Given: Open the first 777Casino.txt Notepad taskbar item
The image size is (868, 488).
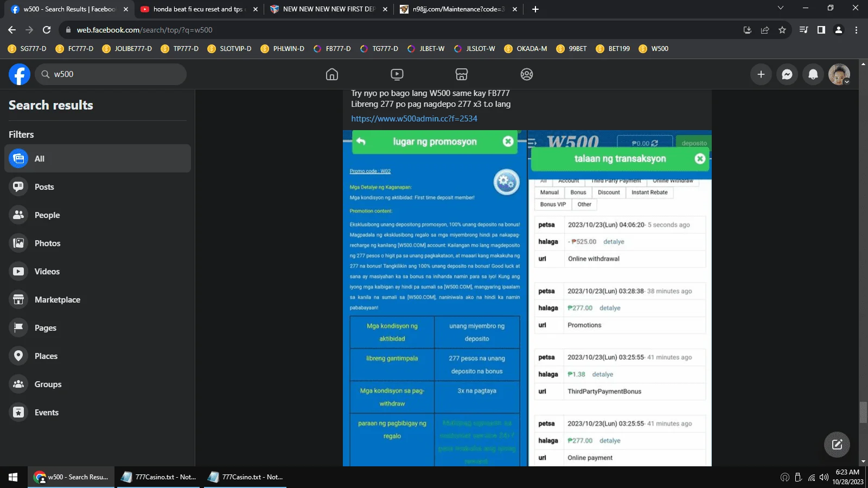Looking at the screenshot, I should 158,477.
